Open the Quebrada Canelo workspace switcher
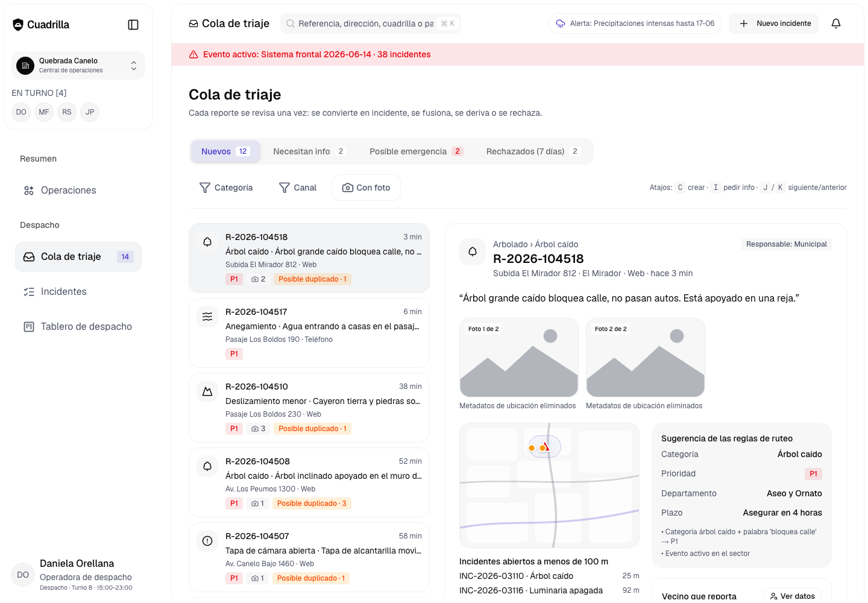 pyautogui.click(x=78, y=65)
